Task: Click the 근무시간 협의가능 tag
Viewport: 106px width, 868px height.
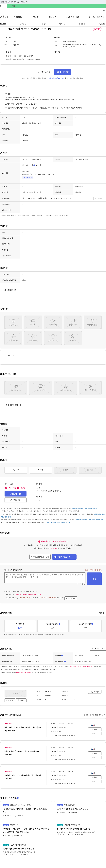Action: [28, 178]
